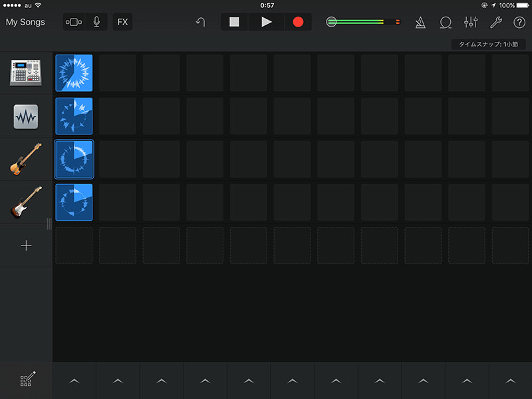Image resolution: width=532 pixels, height=399 pixels.
Task: Go back to My Songs
Action: point(25,22)
